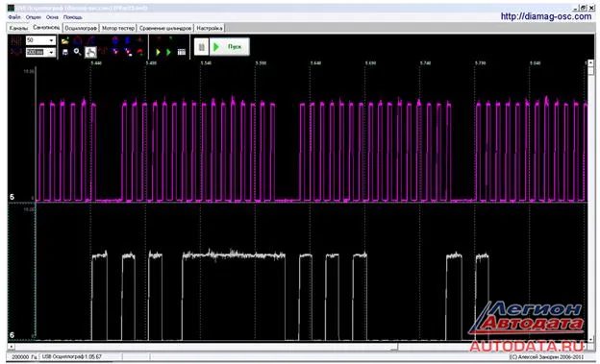Select the magnifier zoom tool

[x=77, y=52]
